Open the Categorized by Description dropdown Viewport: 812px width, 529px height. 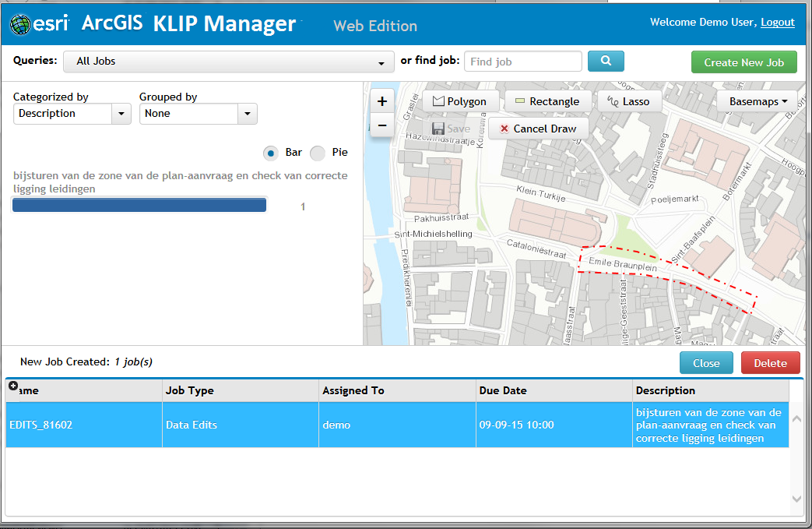72,114
